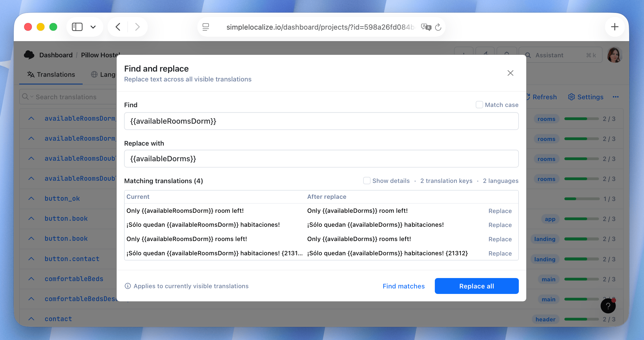Enable the Match case checkbox

pyautogui.click(x=479, y=104)
